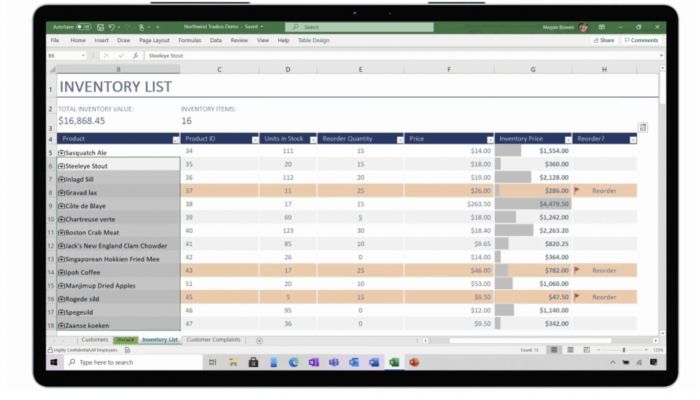Screen dimensions: 700x400
Task: Switch to the green Invoice sheet tab
Action: 125,340
